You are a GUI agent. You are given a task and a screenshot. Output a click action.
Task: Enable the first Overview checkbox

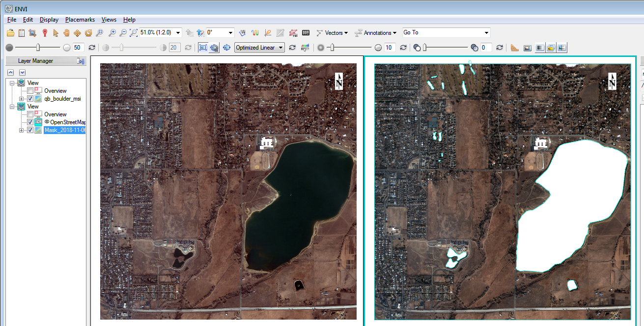coord(30,91)
